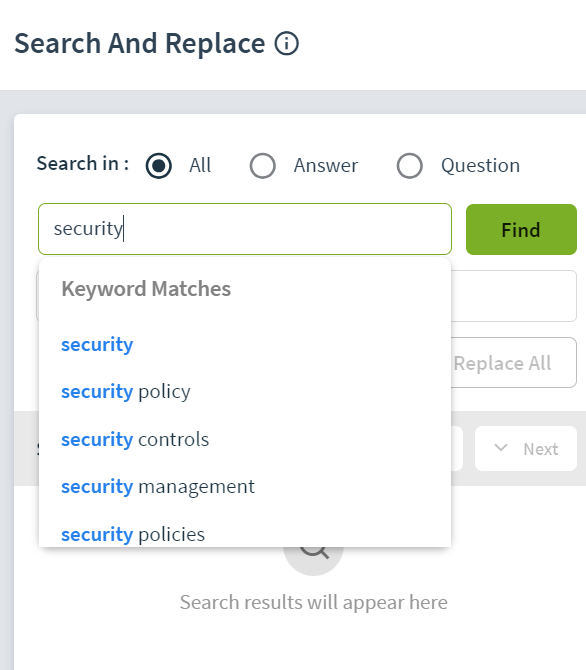Pick 'security policies' from keyword matches
This screenshot has height=670, width=586.
point(133,534)
